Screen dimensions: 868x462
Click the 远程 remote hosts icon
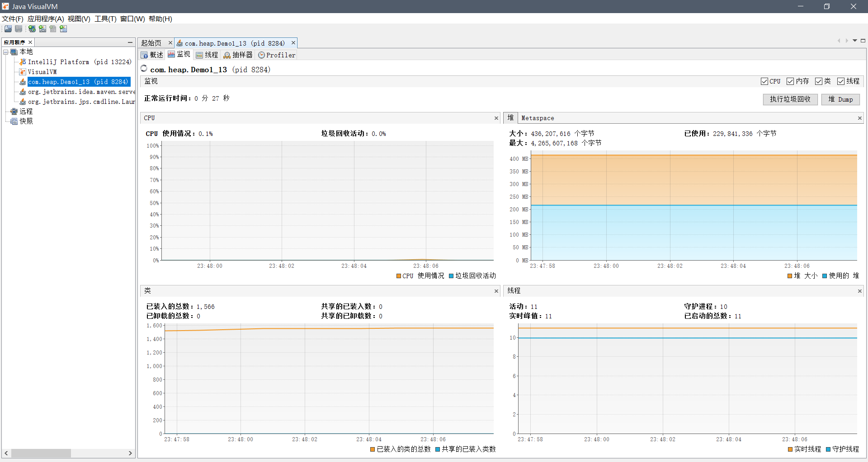(x=14, y=112)
